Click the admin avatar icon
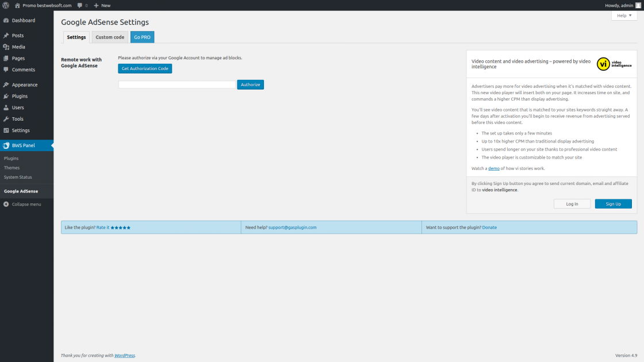644x362 pixels. (x=638, y=5)
